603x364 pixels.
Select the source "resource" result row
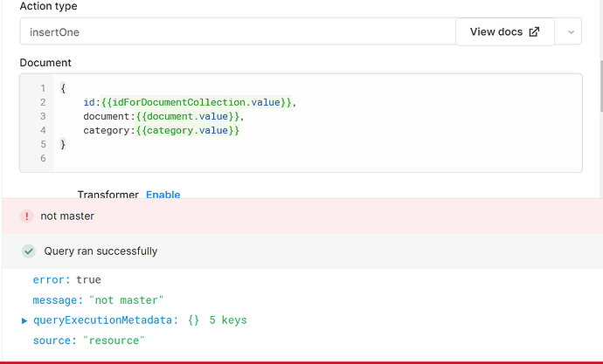[x=89, y=340]
